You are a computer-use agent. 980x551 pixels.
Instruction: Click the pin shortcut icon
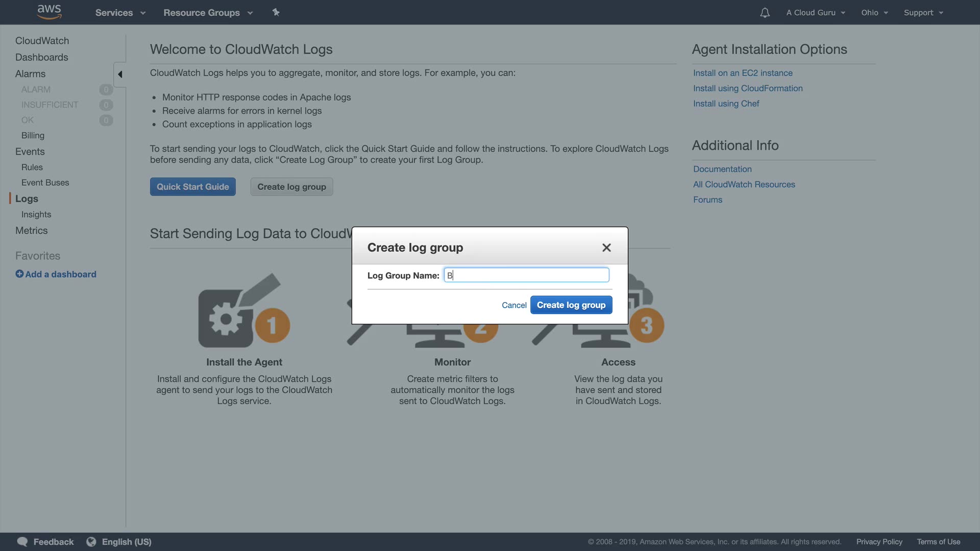276,12
